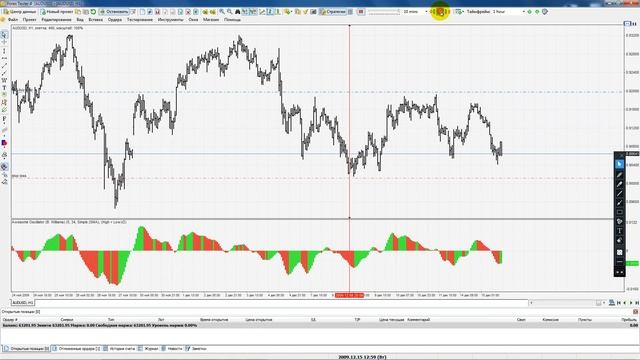Open the Тестирование menu

coord(140,20)
